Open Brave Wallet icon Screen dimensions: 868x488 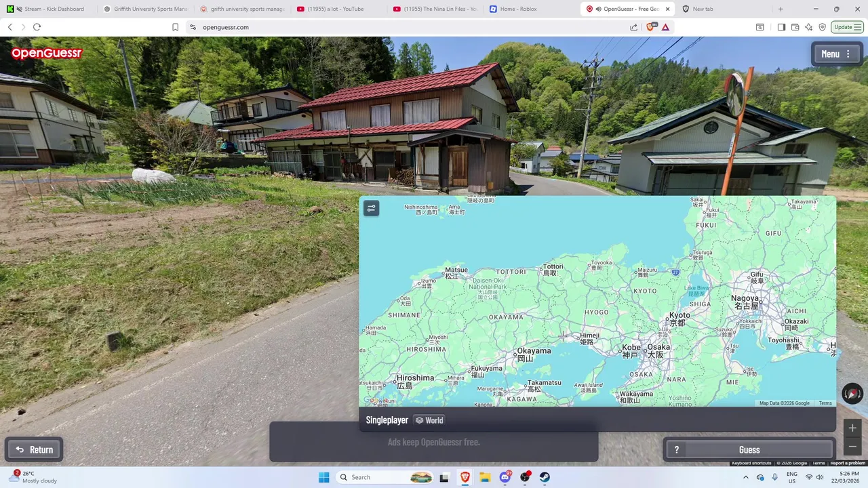(x=795, y=27)
